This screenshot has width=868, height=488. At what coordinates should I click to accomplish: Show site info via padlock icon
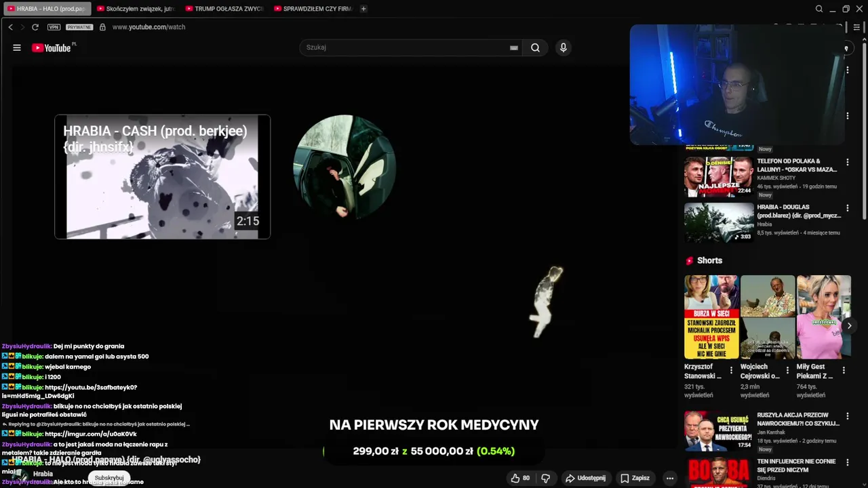point(102,27)
